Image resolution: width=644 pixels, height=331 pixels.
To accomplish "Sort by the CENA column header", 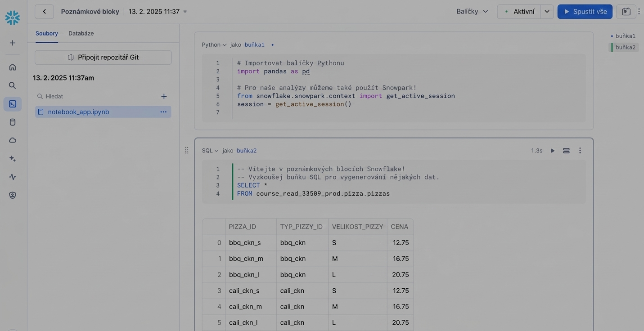I will [x=400, y=227].
